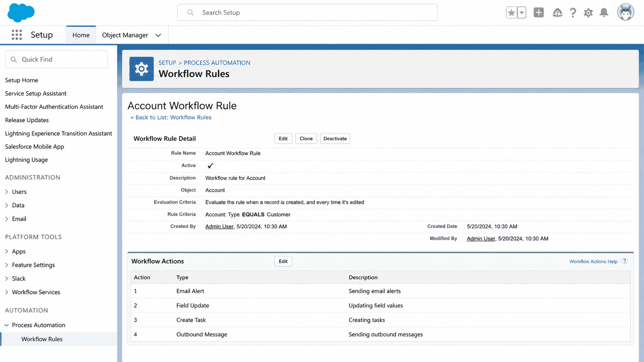Expand the Email section
Screen dimensions: 644x362
7,219
